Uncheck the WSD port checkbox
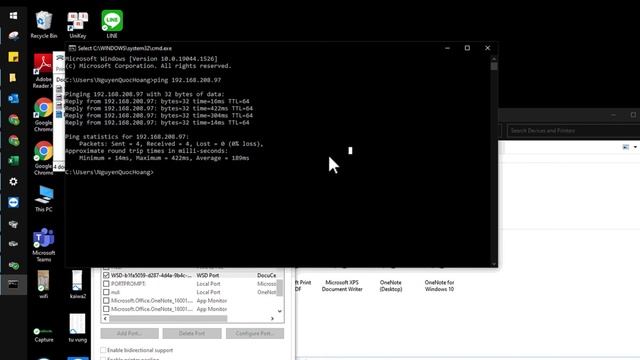The height and width of the screenshot is (360, 640). pyautogui.click(x=106, y=276)
